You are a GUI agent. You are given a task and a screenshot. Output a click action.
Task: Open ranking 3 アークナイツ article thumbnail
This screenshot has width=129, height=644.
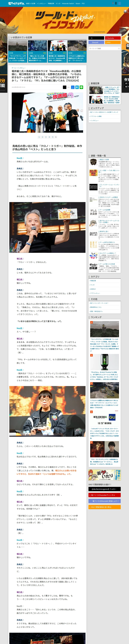point(104,390)
